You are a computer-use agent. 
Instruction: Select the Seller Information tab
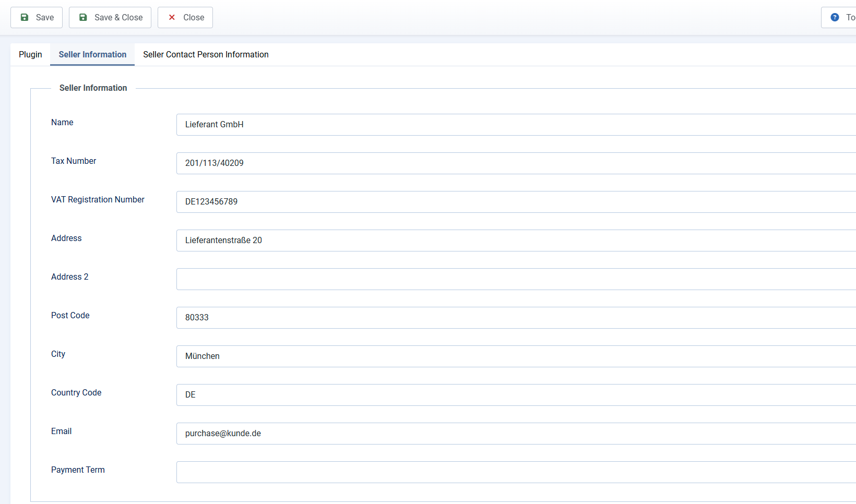coord(92,54)
